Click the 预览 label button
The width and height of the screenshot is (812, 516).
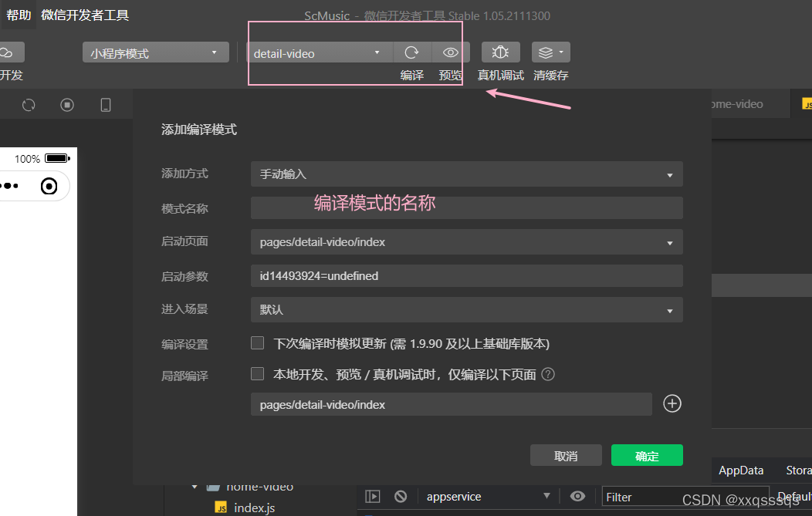tap(451, 76)
